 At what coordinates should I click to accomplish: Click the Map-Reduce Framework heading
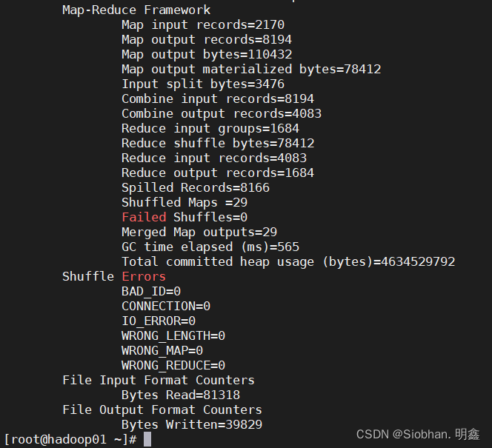point(136,10)
